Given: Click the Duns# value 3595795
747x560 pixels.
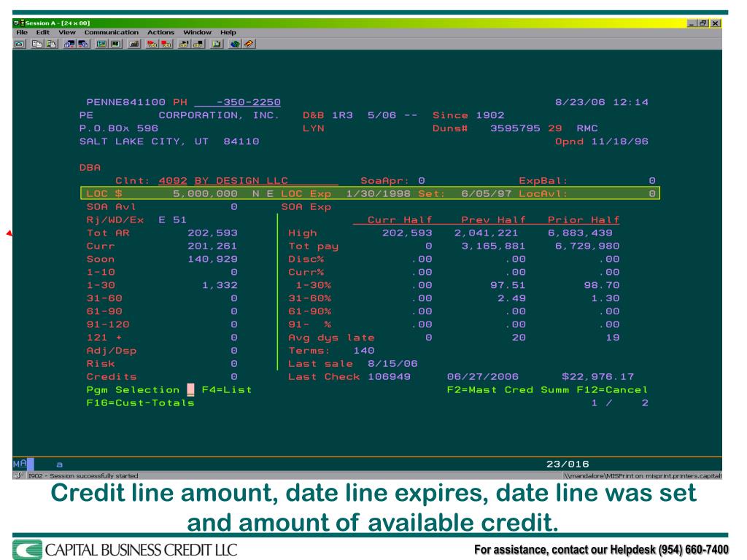Looking at the screenshot, I should pos(515,128).
